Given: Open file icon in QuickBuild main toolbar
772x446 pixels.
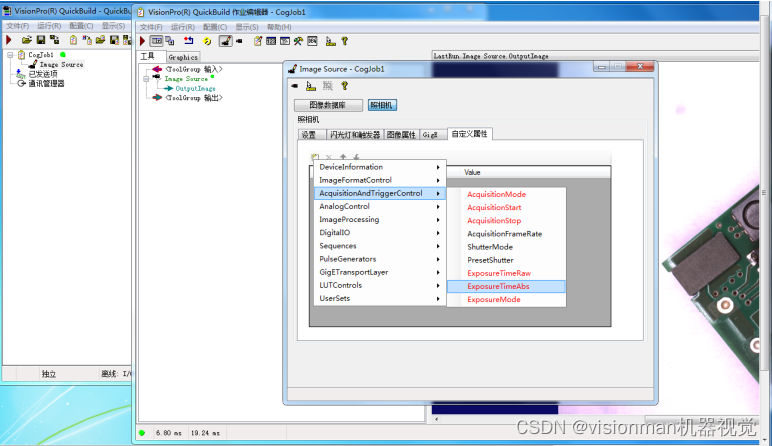Looking at the screenshot, I should tap(27, 40).
